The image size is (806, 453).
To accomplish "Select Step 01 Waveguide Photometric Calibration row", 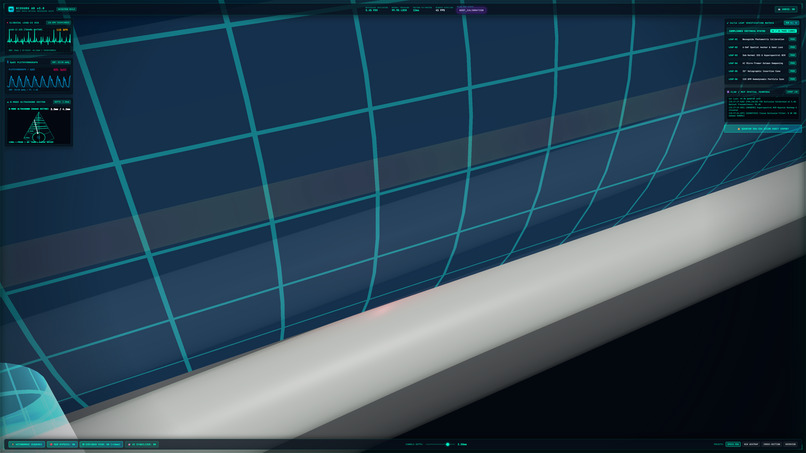I will (762, 39).
